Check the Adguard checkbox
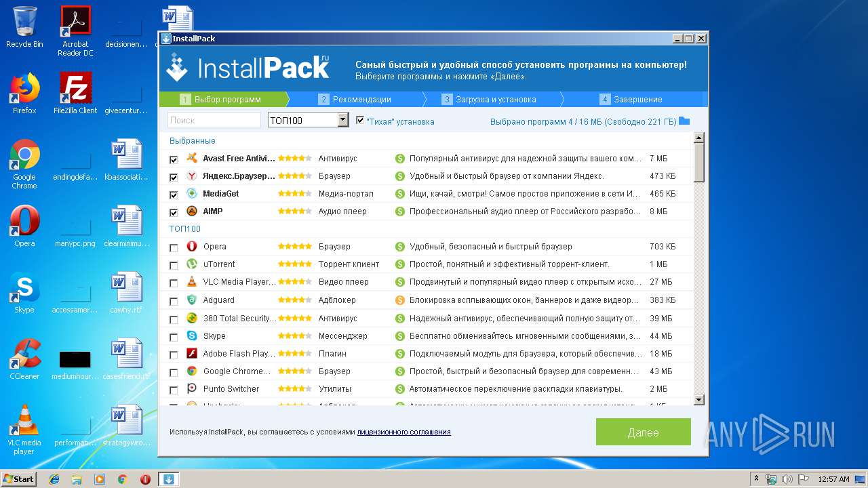868x488 pixels. click(174, 301)
